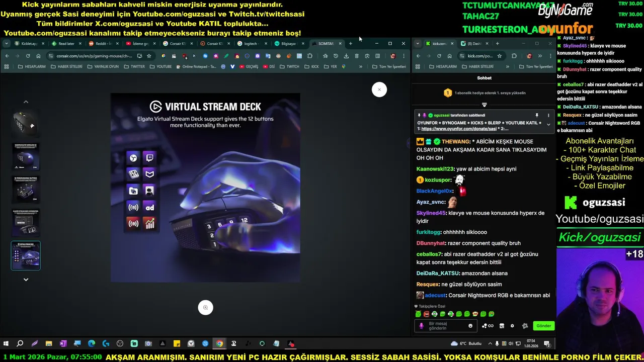Bookmark the Corsair page with star icon
The width and height of the screenshot is (644, 362).
coord(149,56)
